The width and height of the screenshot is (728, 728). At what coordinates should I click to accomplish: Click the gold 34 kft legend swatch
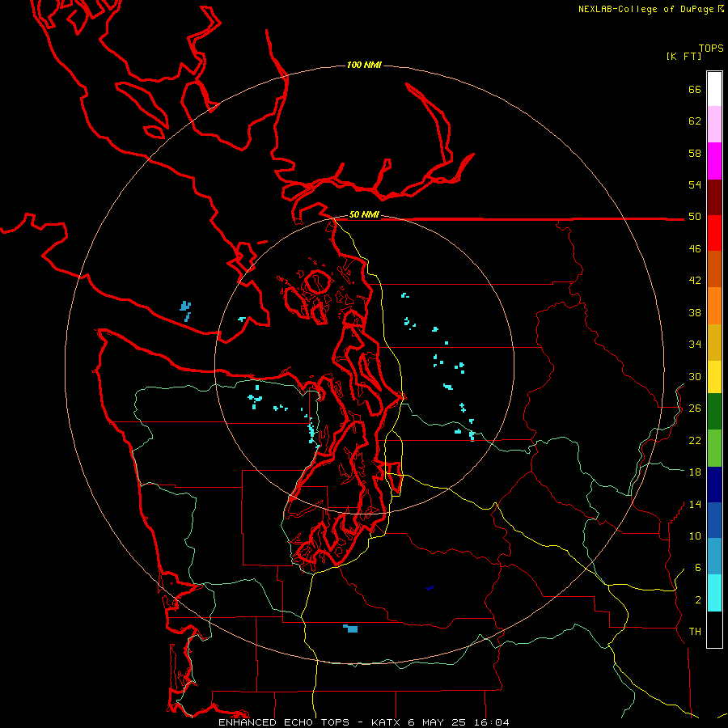[x=714, y=342]
